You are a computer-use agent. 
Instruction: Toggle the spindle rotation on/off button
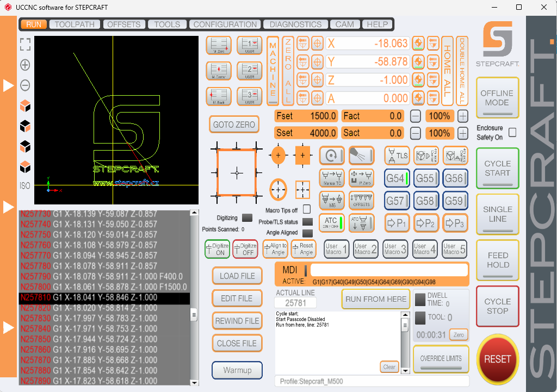point(332,155)
